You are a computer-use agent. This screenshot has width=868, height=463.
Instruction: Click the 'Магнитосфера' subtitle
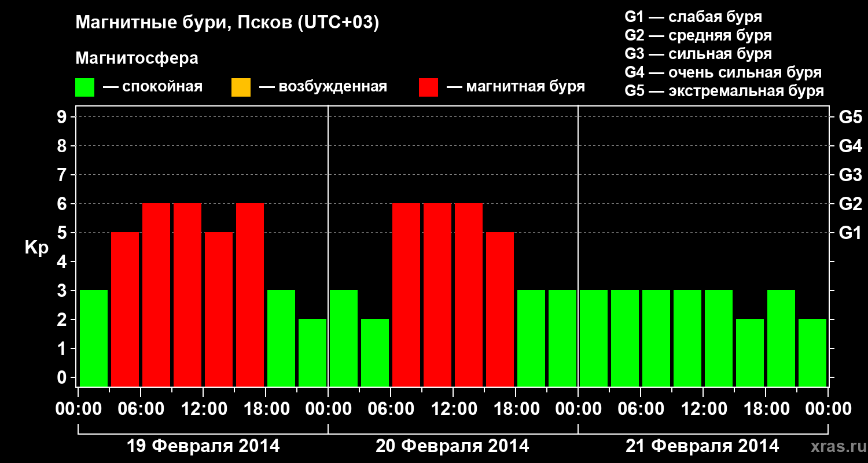click(x=137, y=58)
